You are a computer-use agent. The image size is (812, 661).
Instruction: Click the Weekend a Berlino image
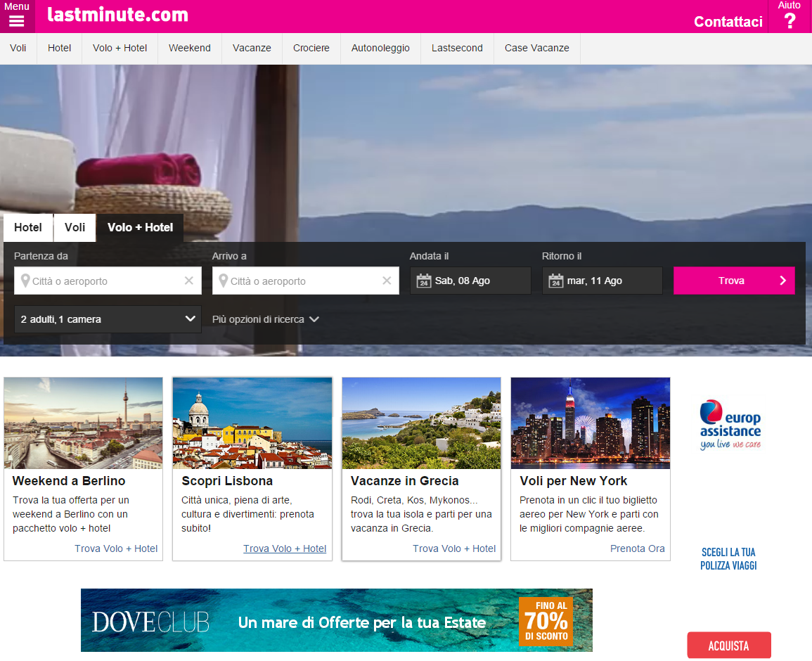click(84, 423)
